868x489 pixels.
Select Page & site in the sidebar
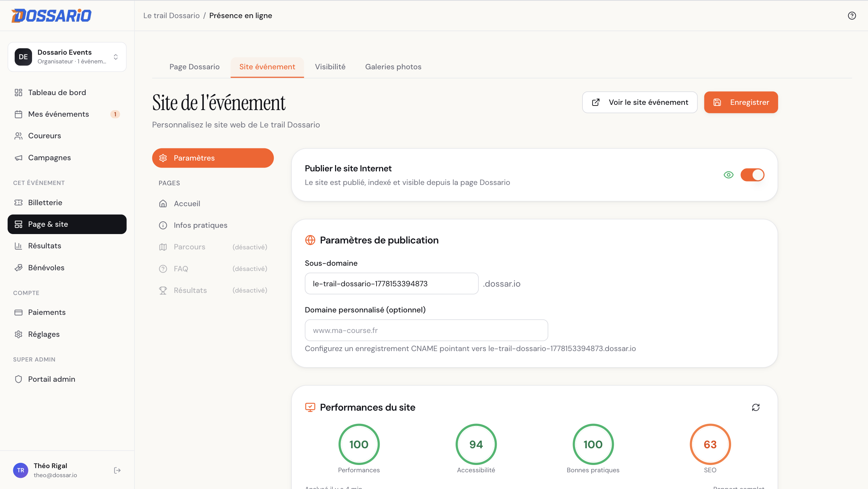click(67, 224)
